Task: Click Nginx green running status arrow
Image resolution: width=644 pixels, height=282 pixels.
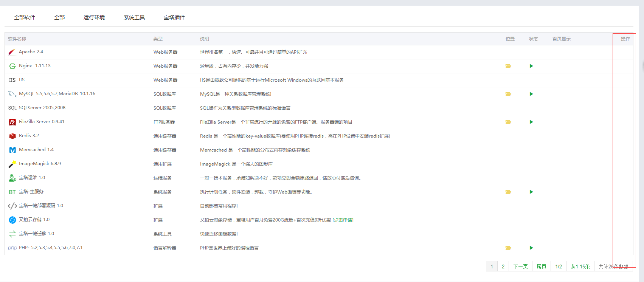Action: click(x=531, y=66)
